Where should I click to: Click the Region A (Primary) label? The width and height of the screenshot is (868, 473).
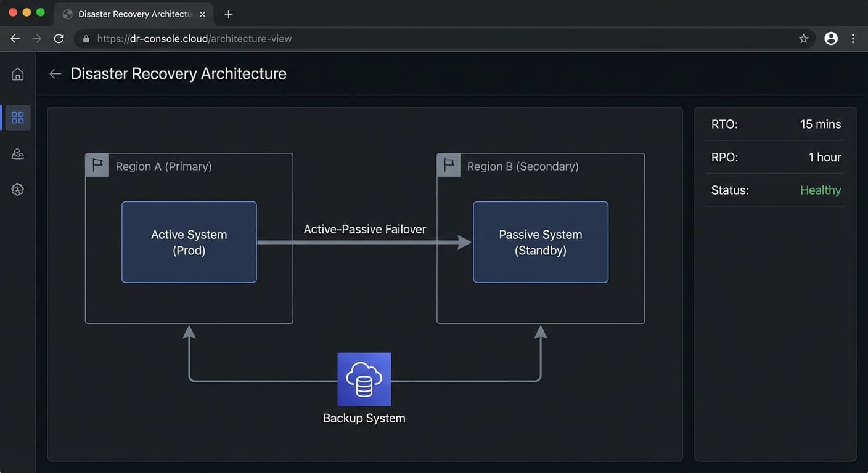pos(164,166)
